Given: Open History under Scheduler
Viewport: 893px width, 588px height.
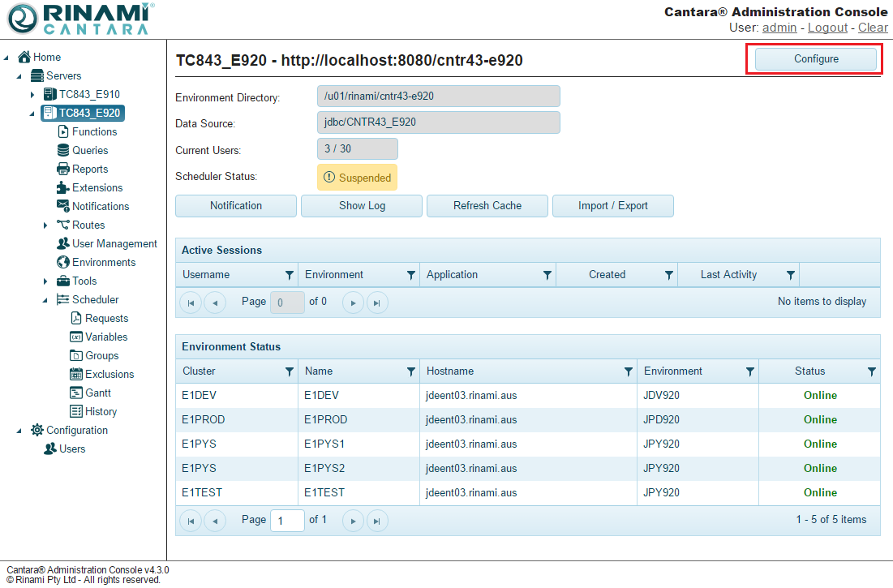Looking at the screenshot, I should 101,411.
